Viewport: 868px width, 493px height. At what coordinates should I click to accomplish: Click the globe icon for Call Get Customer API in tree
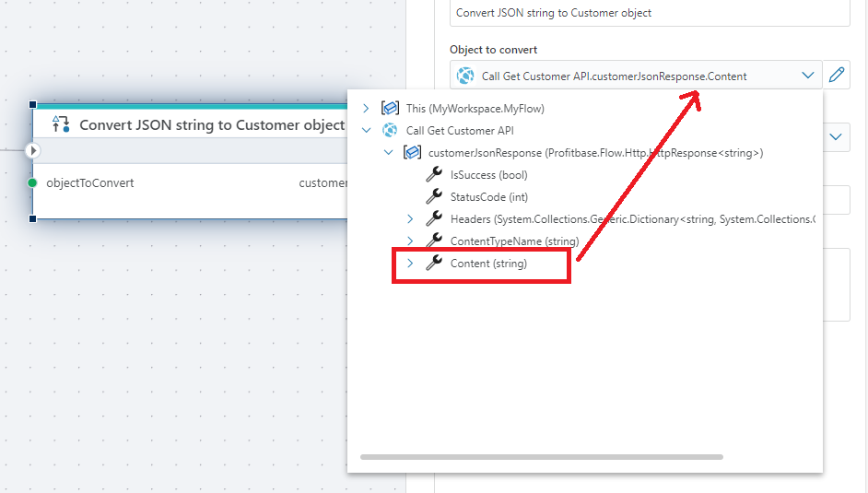point(390,131)
